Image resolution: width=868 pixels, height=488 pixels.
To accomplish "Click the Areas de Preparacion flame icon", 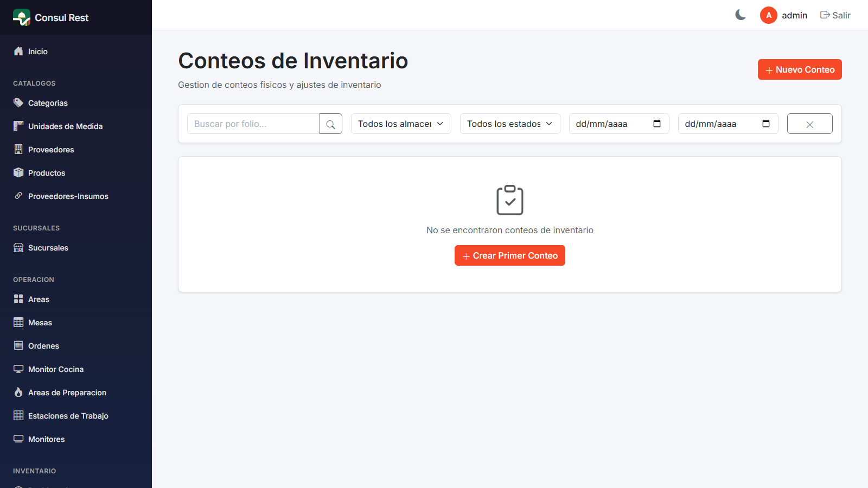I will [x=18, y=392].
